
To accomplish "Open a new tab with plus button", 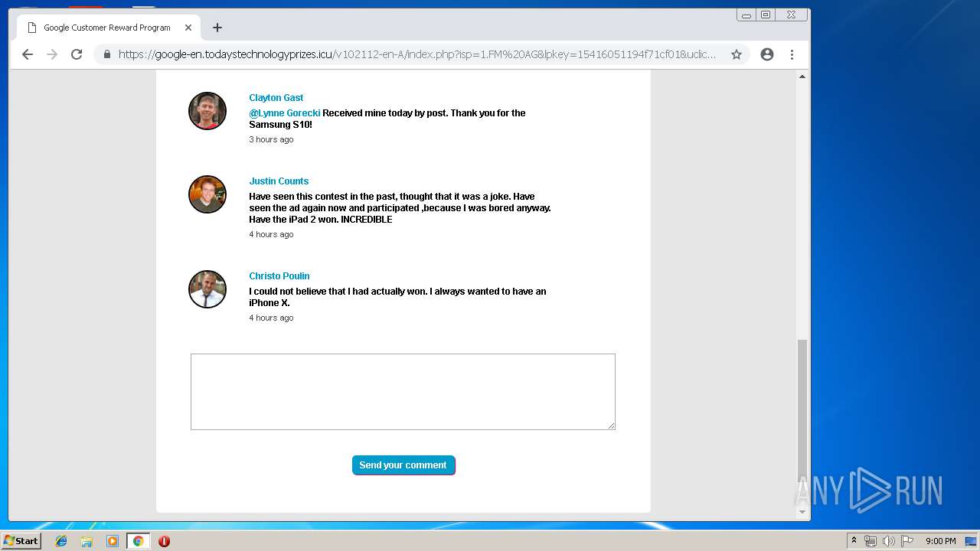I will 217,28.
